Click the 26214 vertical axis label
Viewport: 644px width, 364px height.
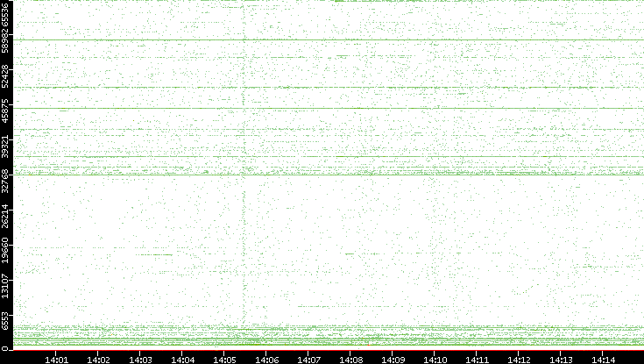tap(6, 216)
